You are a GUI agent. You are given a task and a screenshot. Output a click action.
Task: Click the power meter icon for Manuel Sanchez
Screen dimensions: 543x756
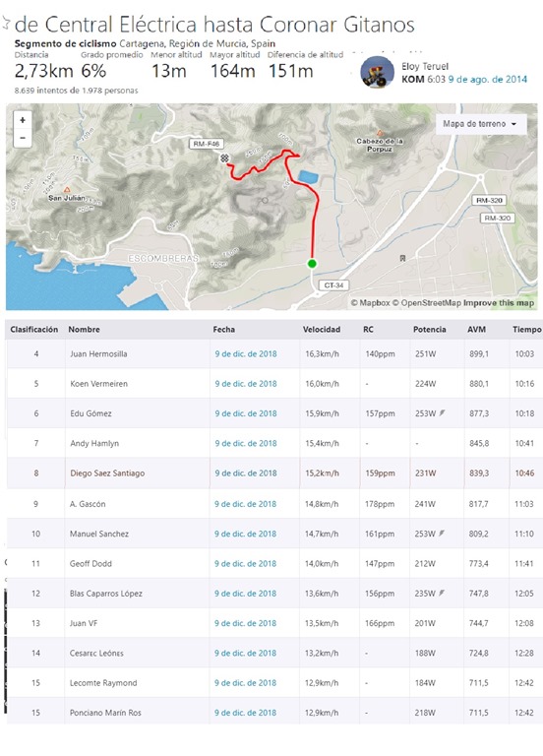(442, 534)
